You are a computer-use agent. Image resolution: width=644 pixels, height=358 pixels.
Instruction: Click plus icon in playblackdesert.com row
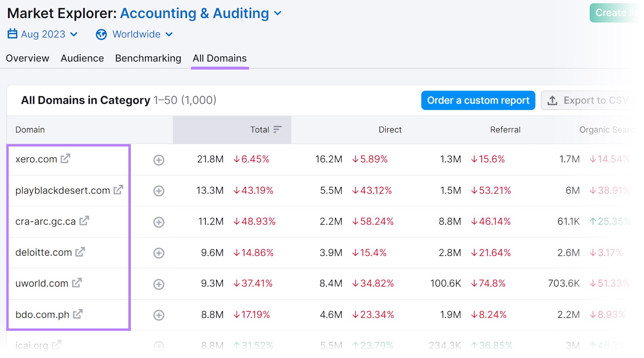pyautogui.click(x=159, y=191)
